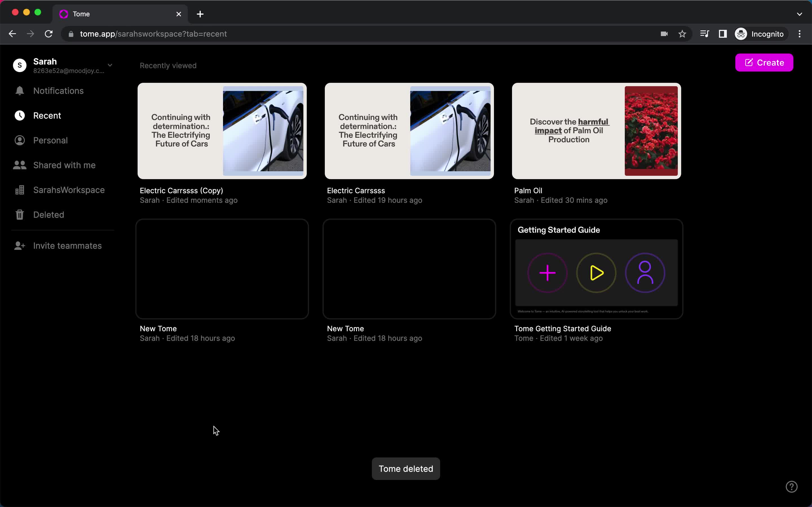Image resolution: width=812 pixels, height=507 pixels.
Task: Select the Personal workspace section
Action: (50, 140)
